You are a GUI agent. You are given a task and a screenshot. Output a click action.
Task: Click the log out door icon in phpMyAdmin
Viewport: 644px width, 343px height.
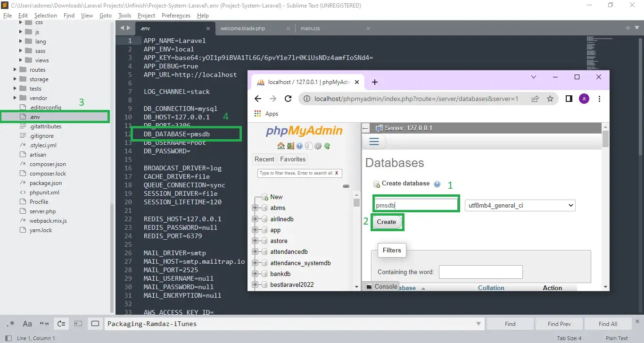pyautogui.click(x=290, y=146)
